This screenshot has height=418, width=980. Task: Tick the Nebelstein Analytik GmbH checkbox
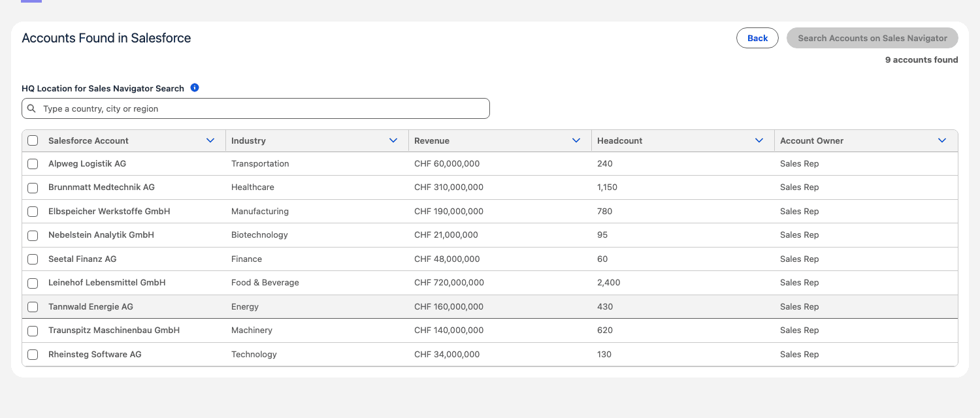(x=33, y=235)
